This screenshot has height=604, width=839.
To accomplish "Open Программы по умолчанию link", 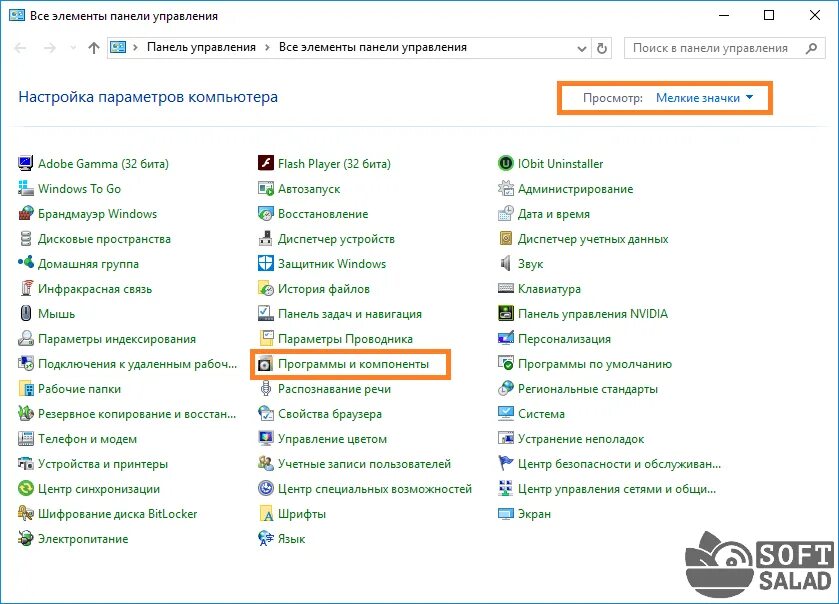I will click(594, 364).
